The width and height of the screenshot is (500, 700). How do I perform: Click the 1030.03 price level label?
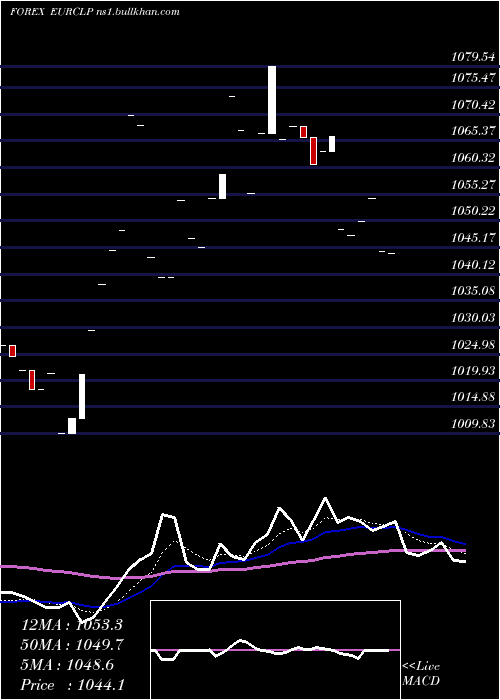(x=473, y=318)
